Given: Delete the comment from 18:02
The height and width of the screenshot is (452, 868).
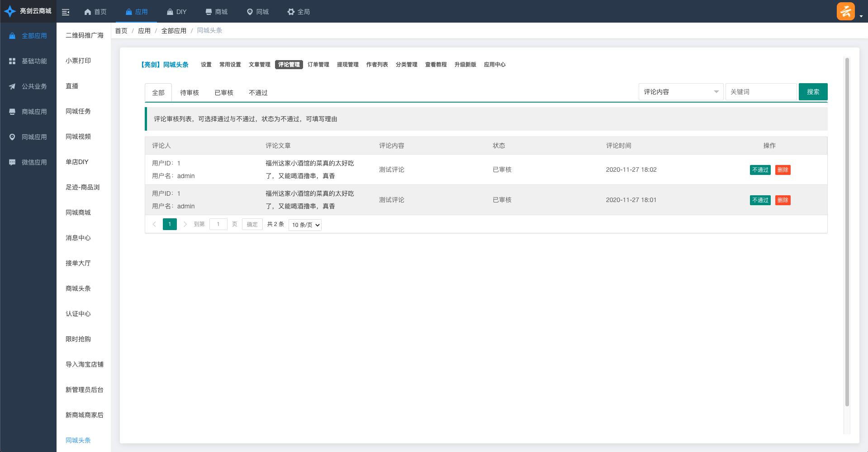Looking at the screenshot, I should 783,170.
